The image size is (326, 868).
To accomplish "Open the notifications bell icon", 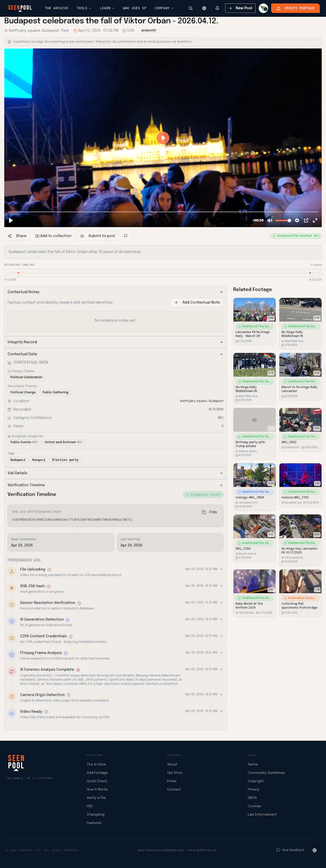I will pos(217,8).
